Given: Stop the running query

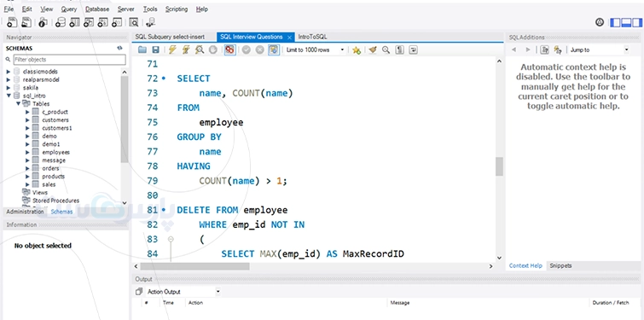Looking at the screenshot, I should pos(212,50).
